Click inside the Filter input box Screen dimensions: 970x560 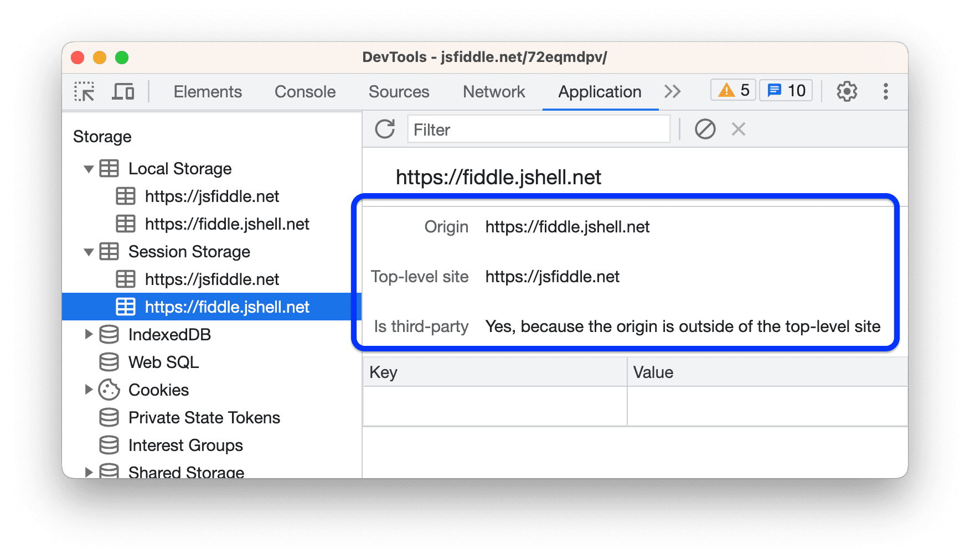point(537,129)
